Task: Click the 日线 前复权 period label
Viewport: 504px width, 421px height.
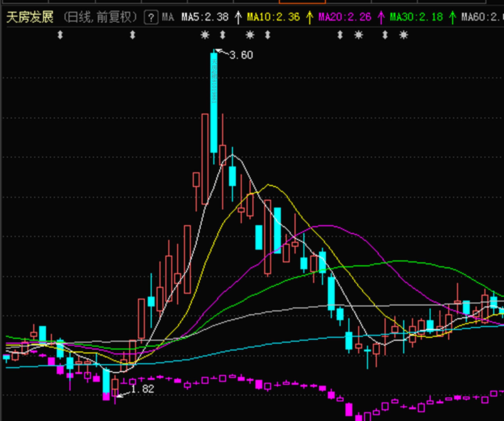Action: point(100,17)
